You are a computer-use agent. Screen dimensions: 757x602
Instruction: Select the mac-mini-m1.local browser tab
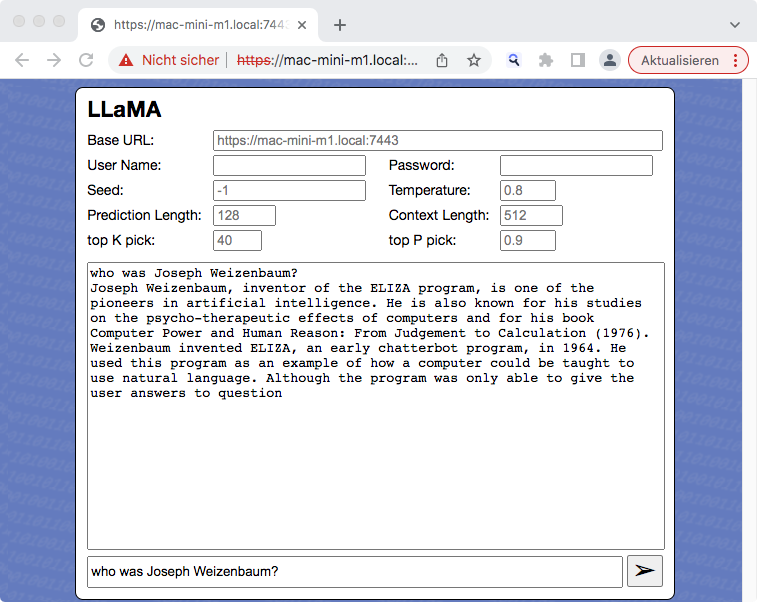coord(198,25)
